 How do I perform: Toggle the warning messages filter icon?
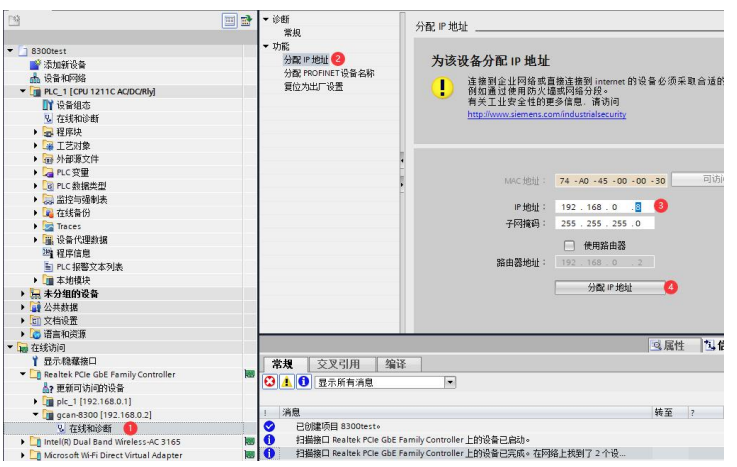[x=287, y=381]
